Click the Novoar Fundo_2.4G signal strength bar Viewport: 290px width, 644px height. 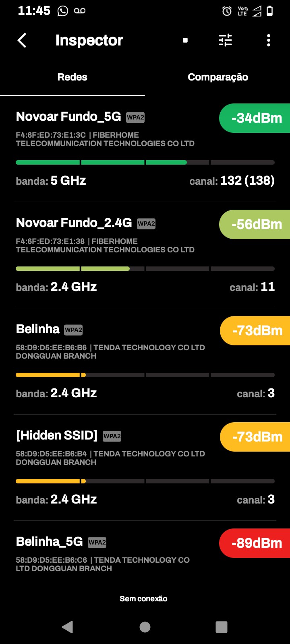[145, 269]
